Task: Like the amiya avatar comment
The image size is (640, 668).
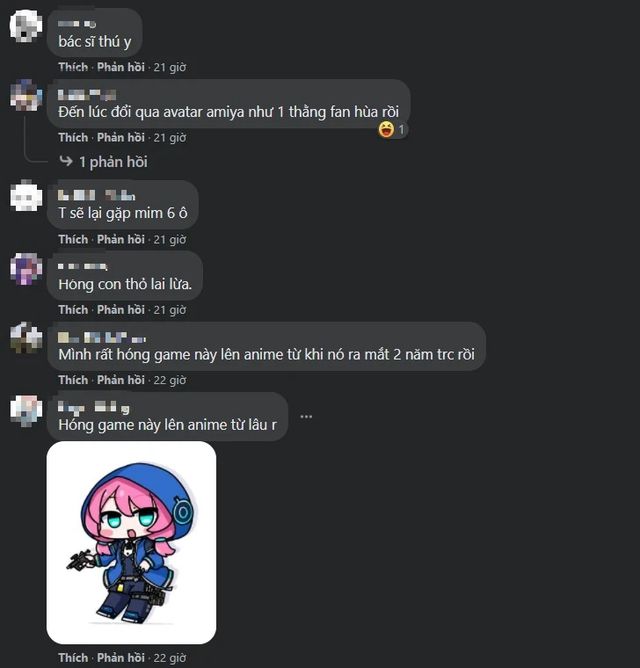Action: (x=73, y=138)
